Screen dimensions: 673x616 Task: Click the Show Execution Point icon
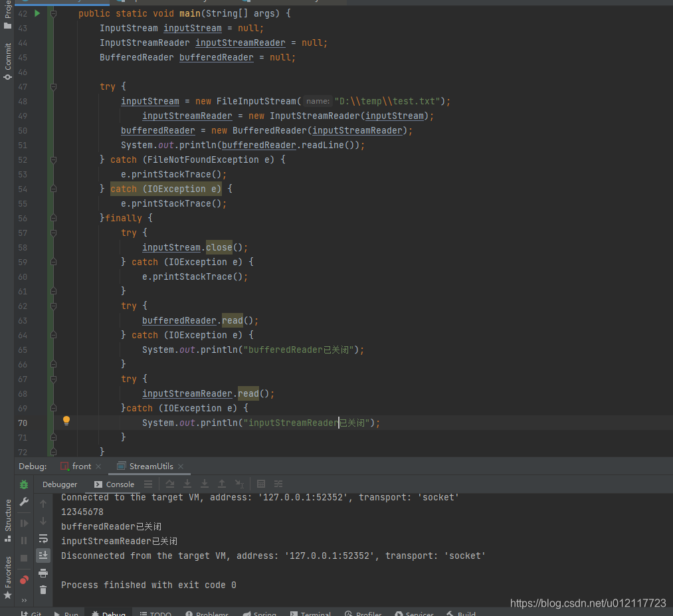coord(148,484)
